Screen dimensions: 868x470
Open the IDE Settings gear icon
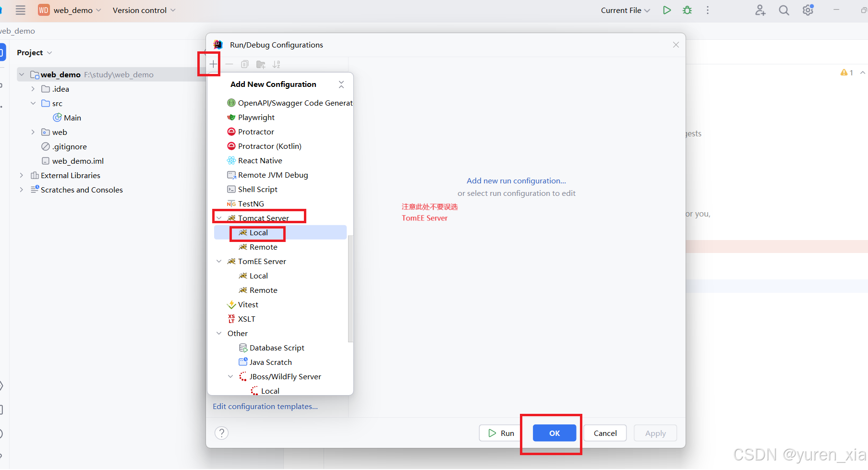pos(808,10)
